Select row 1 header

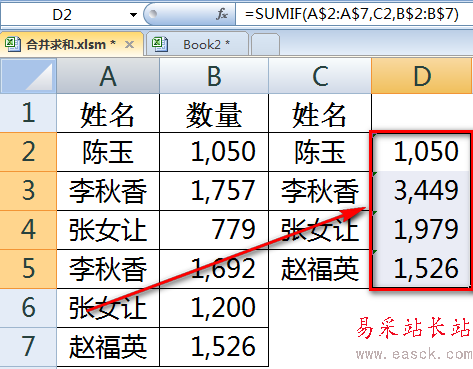28,113
